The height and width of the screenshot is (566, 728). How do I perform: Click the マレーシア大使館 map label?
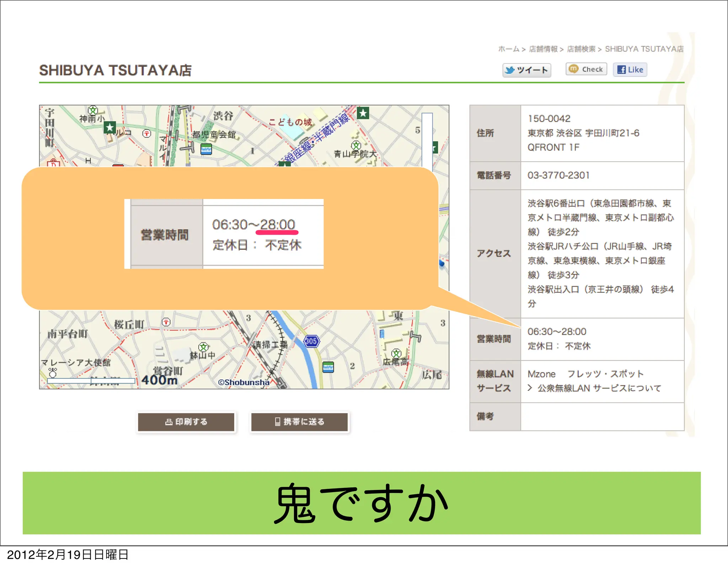pyautogui.click(x=76, y=362)
